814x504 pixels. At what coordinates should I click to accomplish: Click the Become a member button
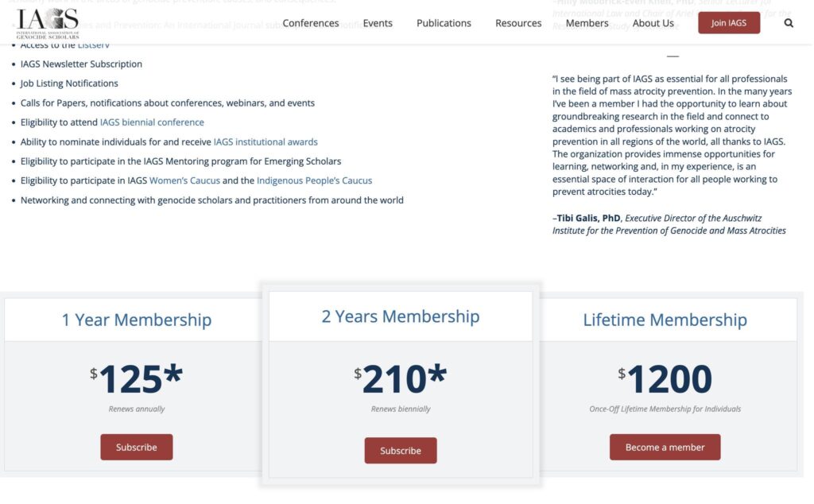[x=665, y=447]
